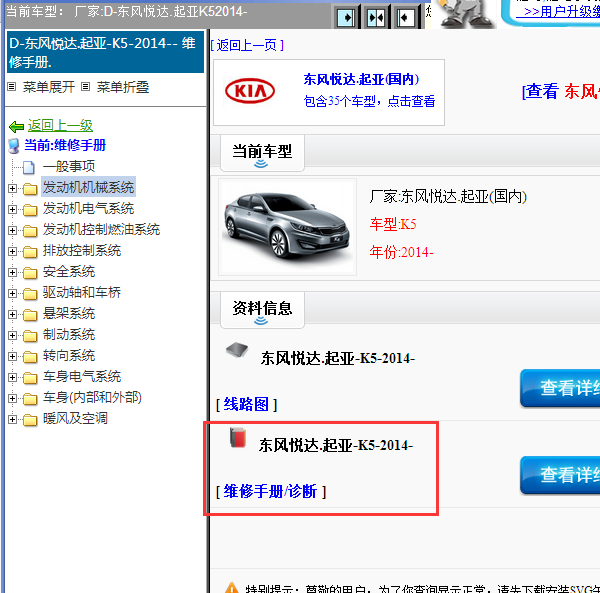Click the 菜单展开 icon

12,87
